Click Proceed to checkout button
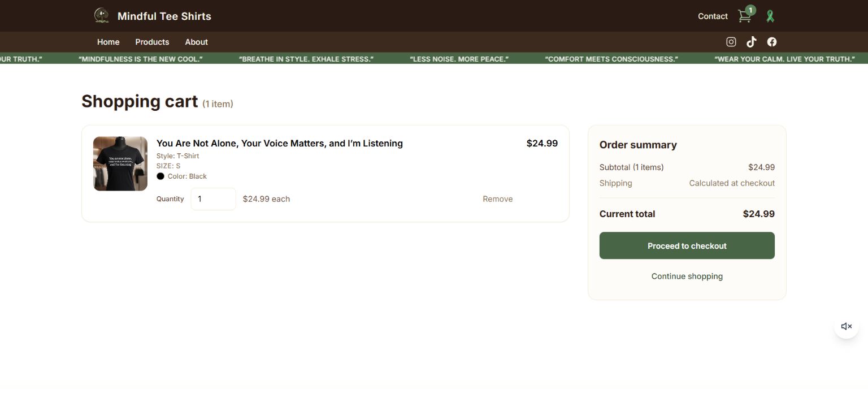The image size is (868, 393). coord(687,246)
